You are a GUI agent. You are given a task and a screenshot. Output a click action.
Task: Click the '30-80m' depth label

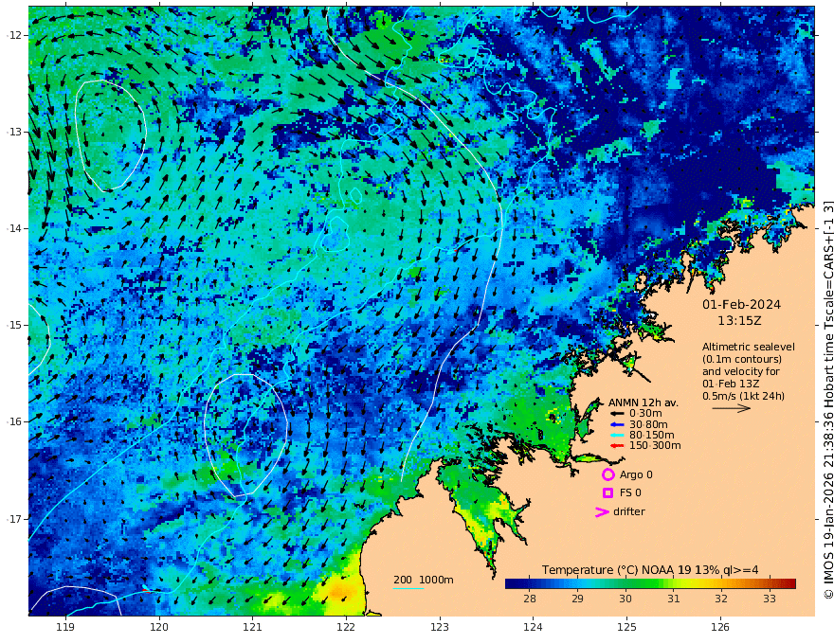(648, 424)
